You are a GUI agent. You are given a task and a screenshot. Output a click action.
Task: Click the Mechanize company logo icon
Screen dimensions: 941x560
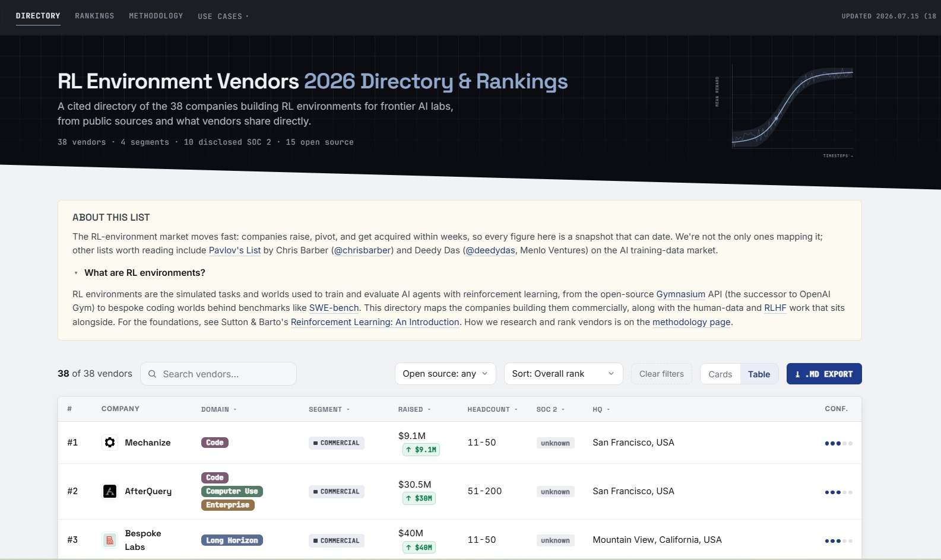click(x=110, y=443)
